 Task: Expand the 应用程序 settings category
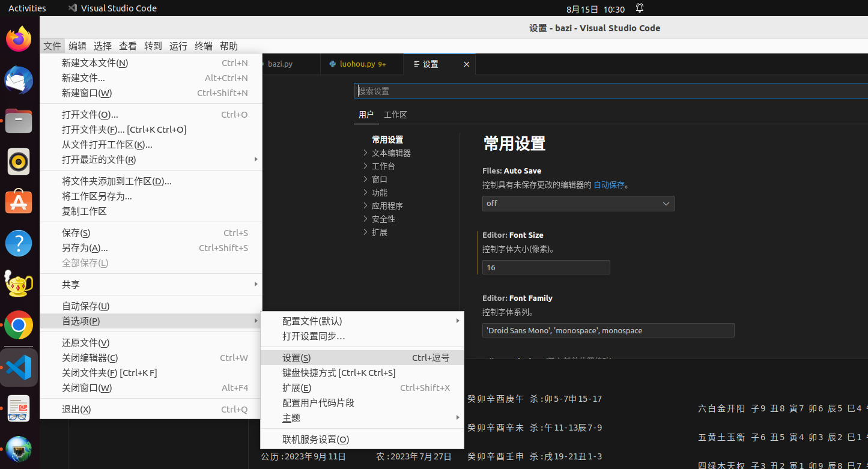pyautogui.click(x=365, y=205)
